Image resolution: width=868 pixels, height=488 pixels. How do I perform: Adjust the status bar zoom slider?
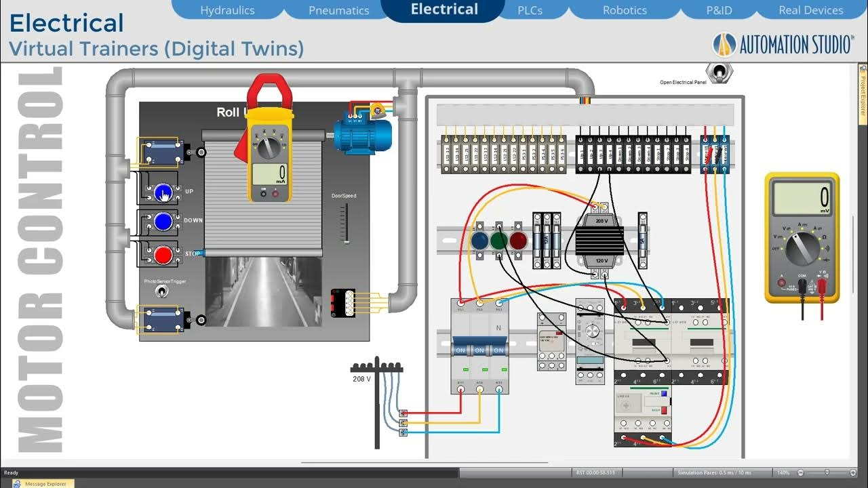click(827, 472)
